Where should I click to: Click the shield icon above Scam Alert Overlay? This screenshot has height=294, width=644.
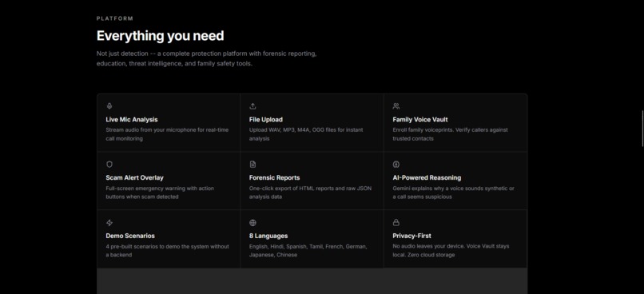[109, 165]
